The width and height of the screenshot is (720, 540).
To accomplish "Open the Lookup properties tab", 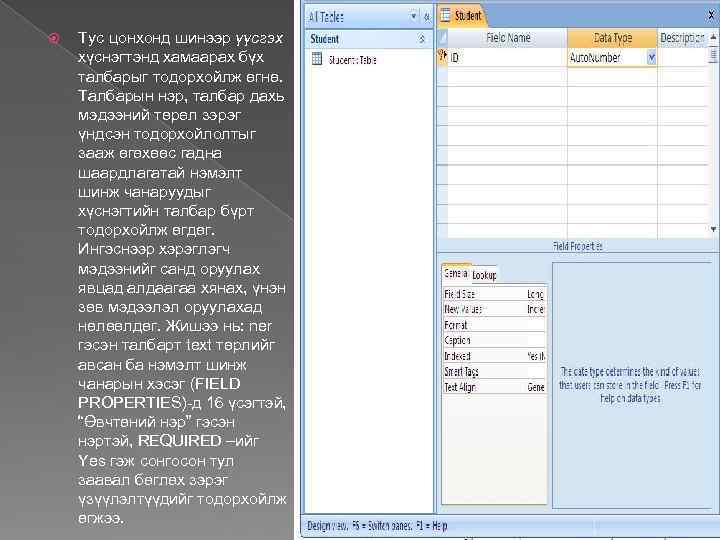I will click(x=484, y=275).
